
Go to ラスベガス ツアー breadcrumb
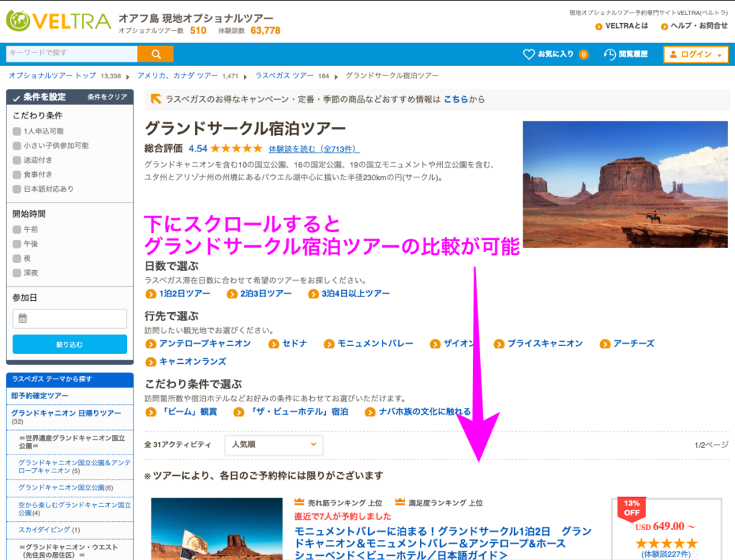point(284,76)
